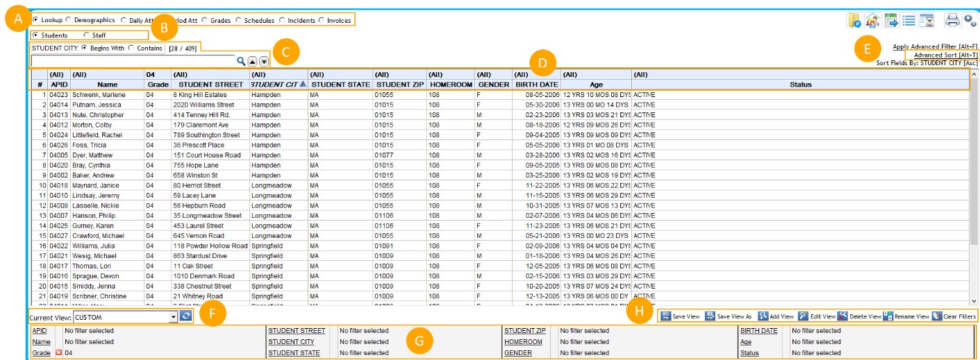Click the down arrow beside search
The height and width of the screenshot is (360, 980).
(x=264, y=62)
